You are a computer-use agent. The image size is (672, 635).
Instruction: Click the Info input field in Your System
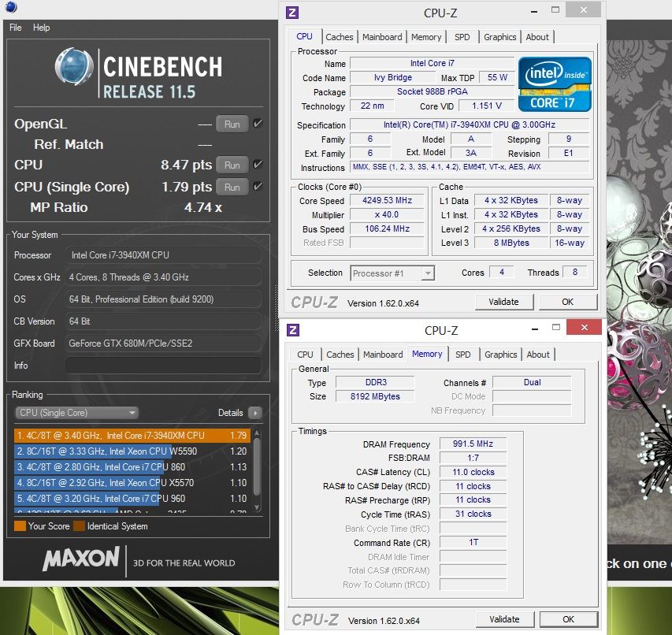[163, 366]
